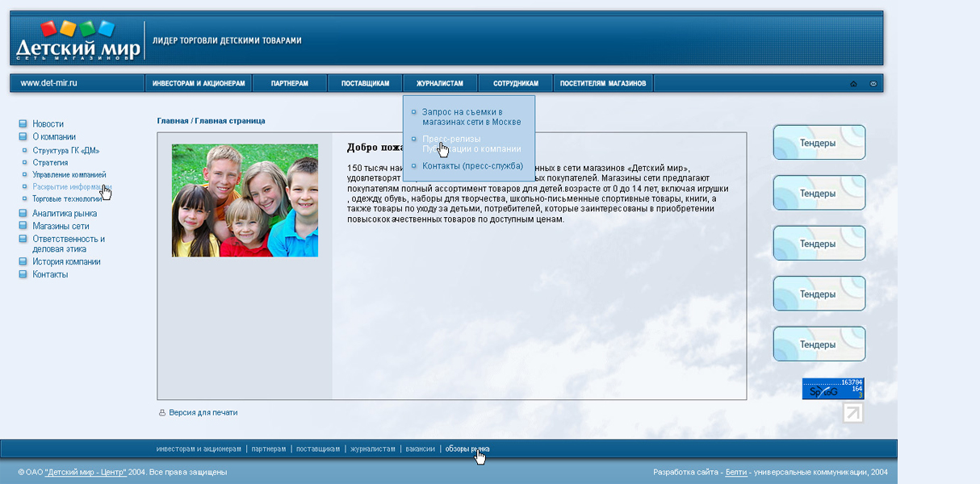Screen dimensions: 980x484
Task: Go to Магазины сети in the sidebar
Action: [x=61, y=227]
